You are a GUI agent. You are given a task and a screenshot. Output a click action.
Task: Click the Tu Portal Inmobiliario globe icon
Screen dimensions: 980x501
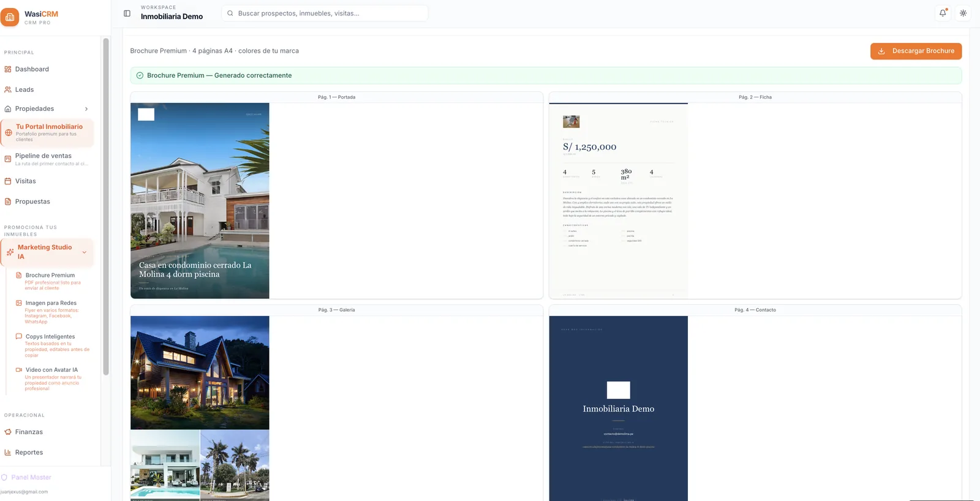click(x=9, y=132)
